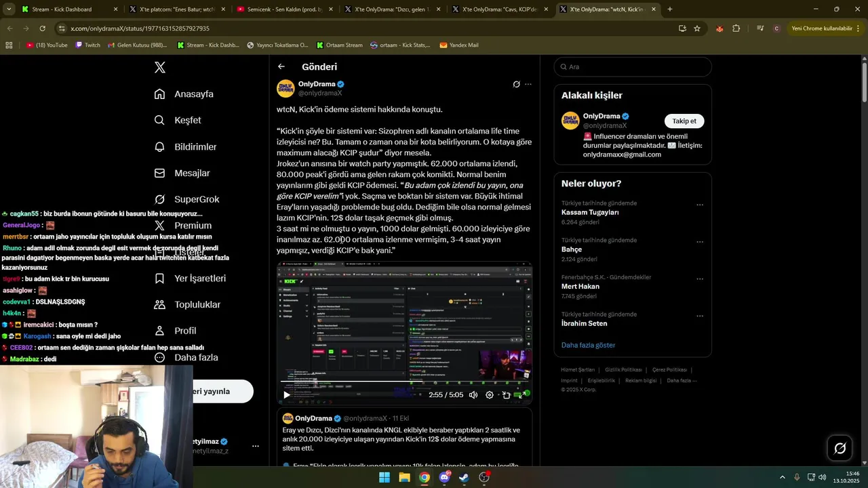Open taskbar volume control
Screen dimensions: 868x488
(x=823, y=477)
